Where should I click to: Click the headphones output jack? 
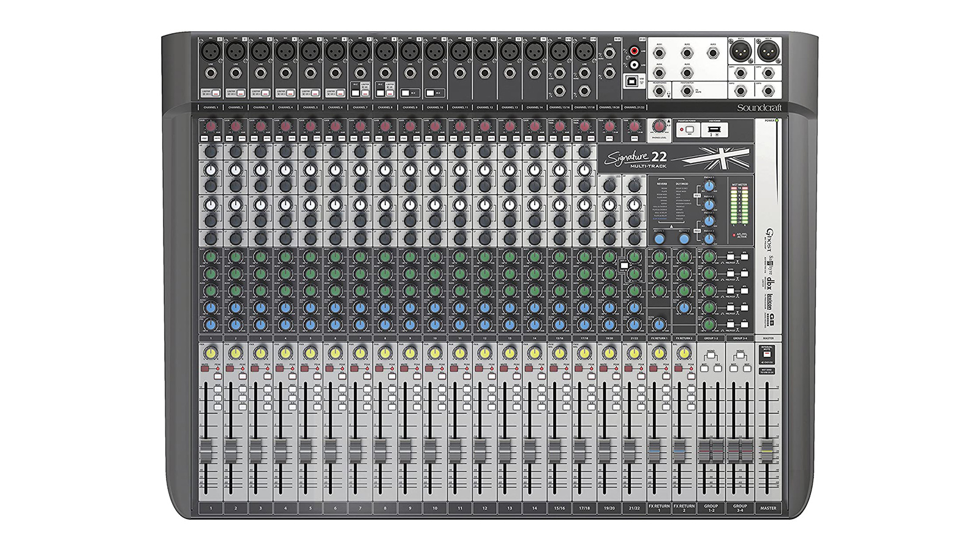[659, 91]
